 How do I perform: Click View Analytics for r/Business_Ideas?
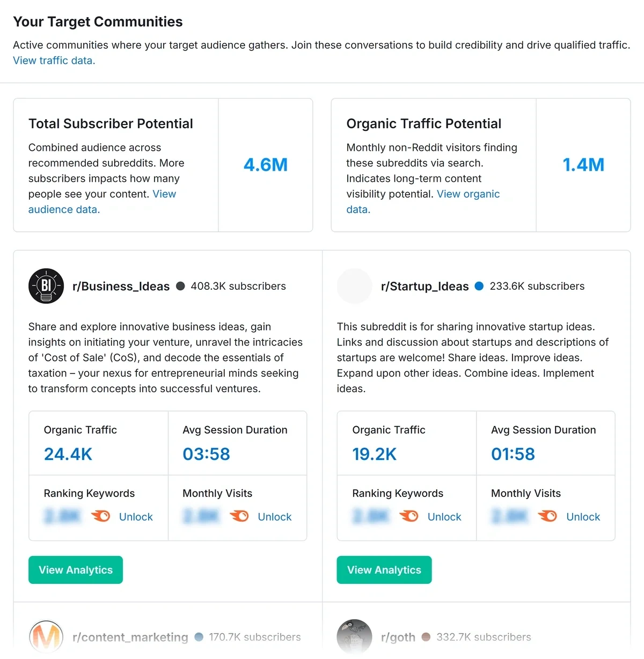tap(75, 570)
